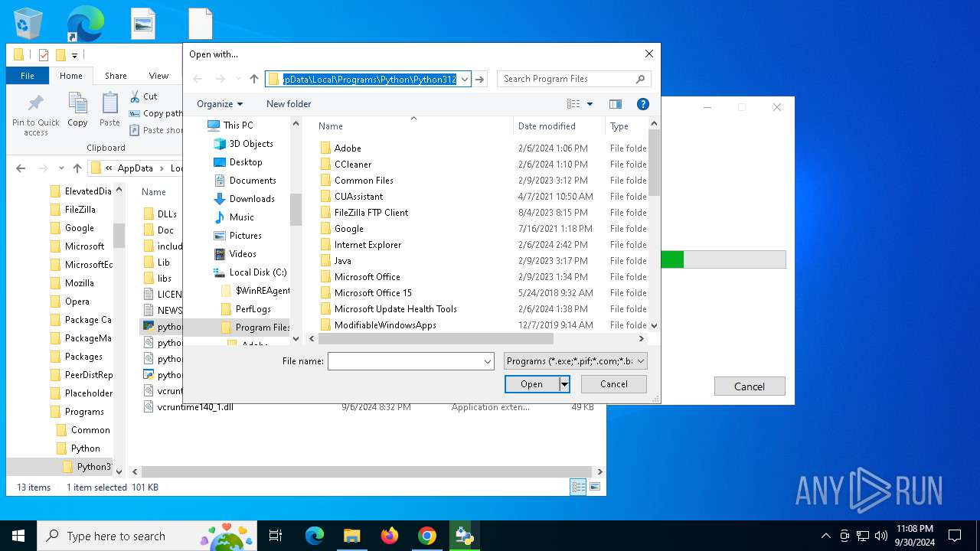This screenshot has width=980, height=551.
Task: Sort by the Name column header
Action: tap(331, 126)
